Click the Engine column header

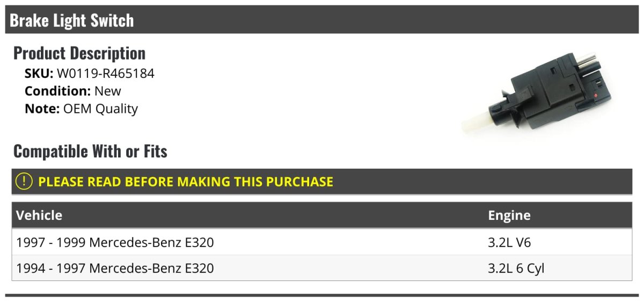[x=509, y=215]
